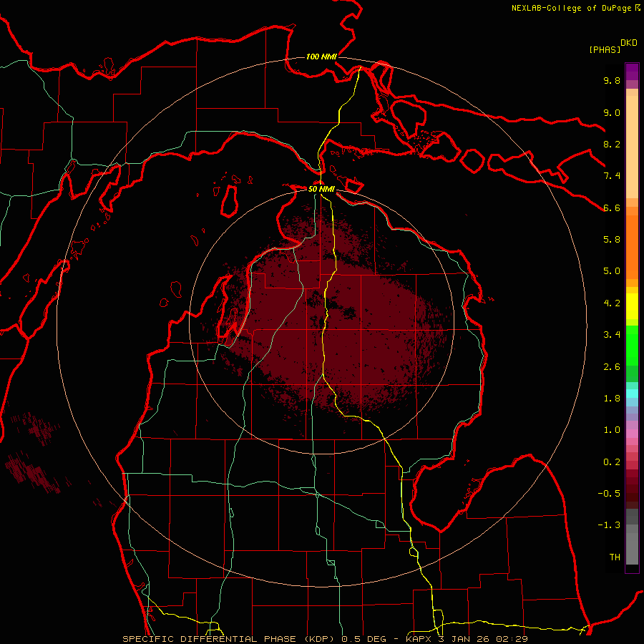This screenshot has width=644, height=644.
Task: Click the 9.0 value on the scale
Action: click(x=612, y=112)
